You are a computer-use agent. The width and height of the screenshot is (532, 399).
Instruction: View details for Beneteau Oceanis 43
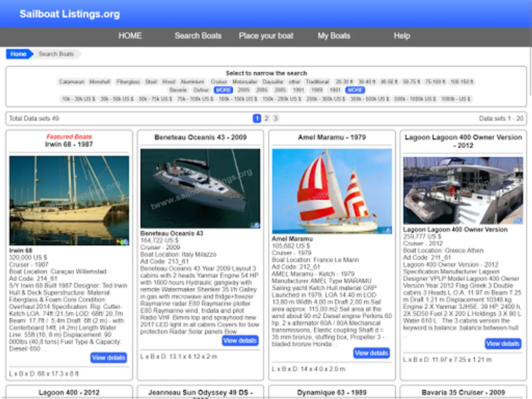click(240, 341)
